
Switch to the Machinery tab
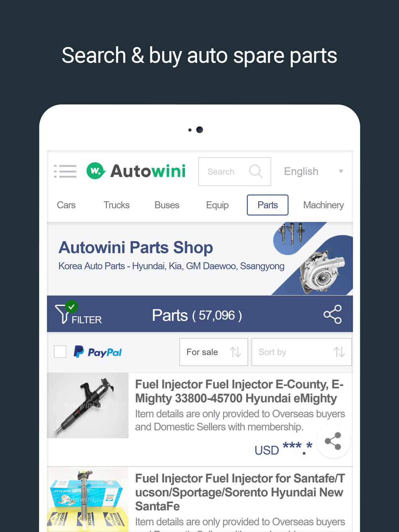pyautogui.click(x=324, y=205)
